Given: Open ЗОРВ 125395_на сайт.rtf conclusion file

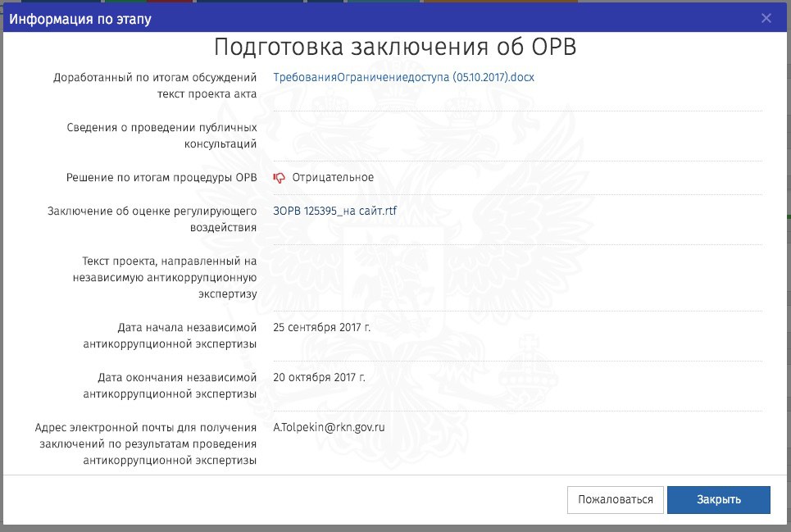Looking at the screenshot, I should pyautogui.click(x=335, y=211).
